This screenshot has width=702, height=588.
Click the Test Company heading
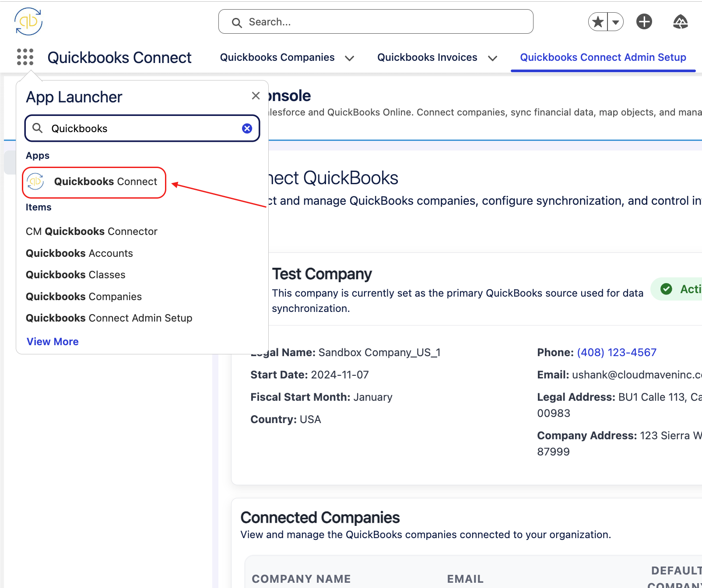[x=322, y=274]
